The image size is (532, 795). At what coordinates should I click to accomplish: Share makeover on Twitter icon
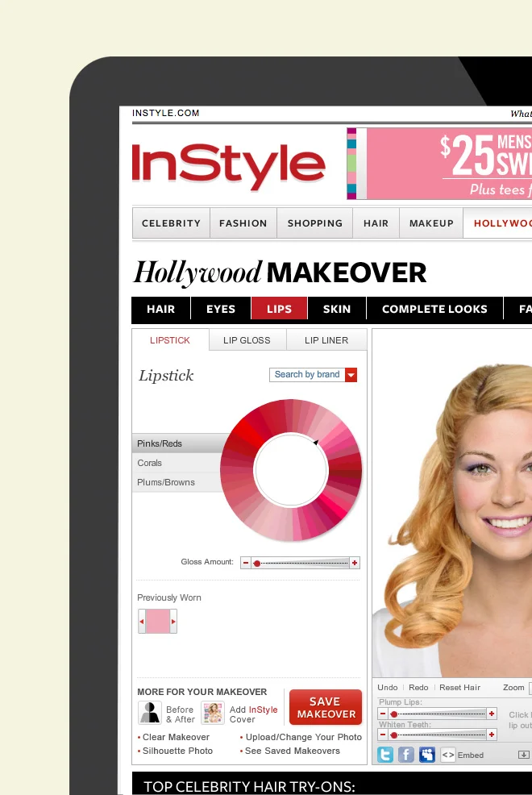pos(385,755)
